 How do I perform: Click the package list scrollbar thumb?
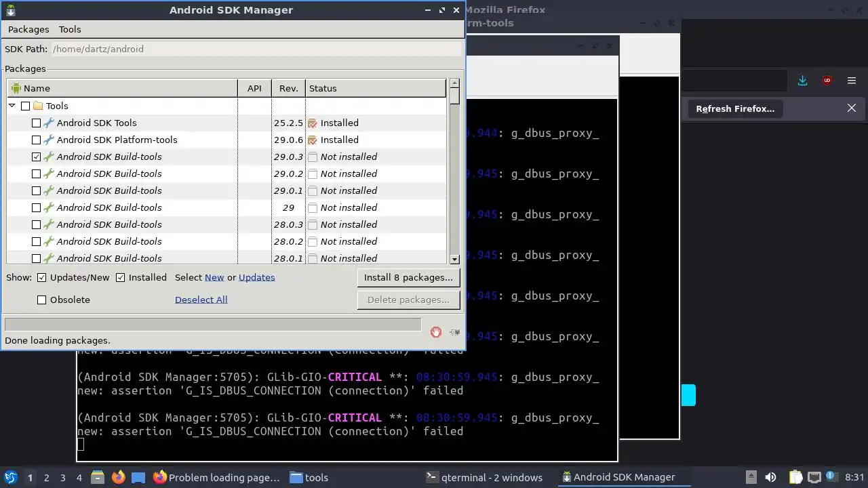pyautogui.click(x=454, y=96)
